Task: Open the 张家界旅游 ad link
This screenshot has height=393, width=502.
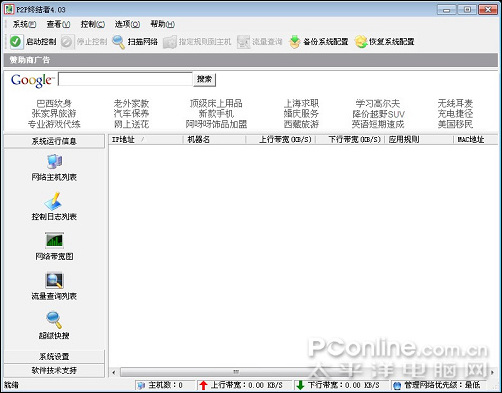Action: click(x=54, y=114)
